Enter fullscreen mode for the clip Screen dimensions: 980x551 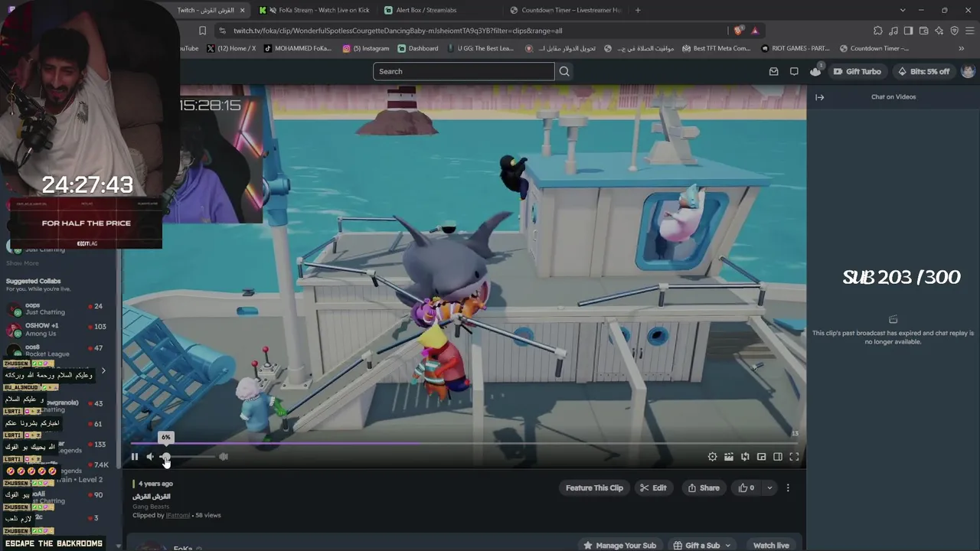[794, 457]
